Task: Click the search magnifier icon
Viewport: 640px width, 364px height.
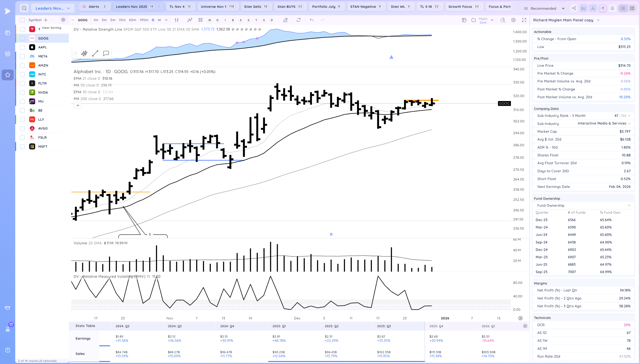Action: tap(24, 8)
